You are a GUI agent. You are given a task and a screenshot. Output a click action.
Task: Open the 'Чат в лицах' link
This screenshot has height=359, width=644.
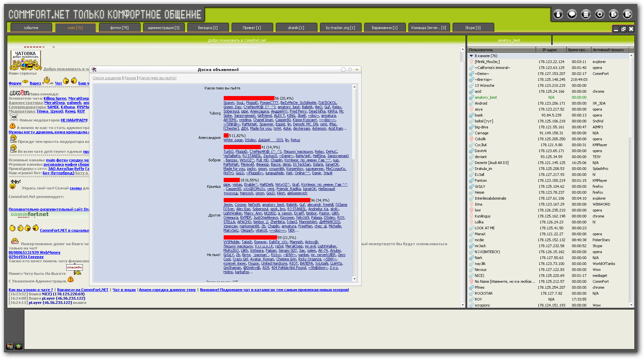tap(124, 290)
